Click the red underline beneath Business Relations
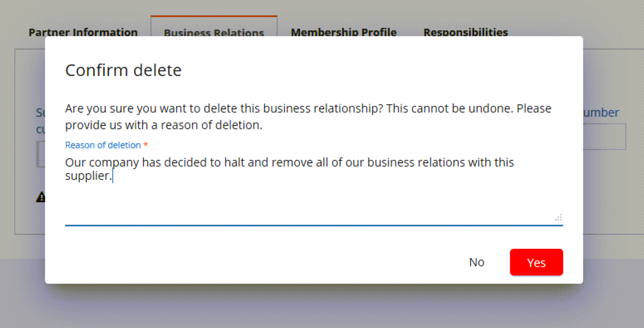 (214, 16)
